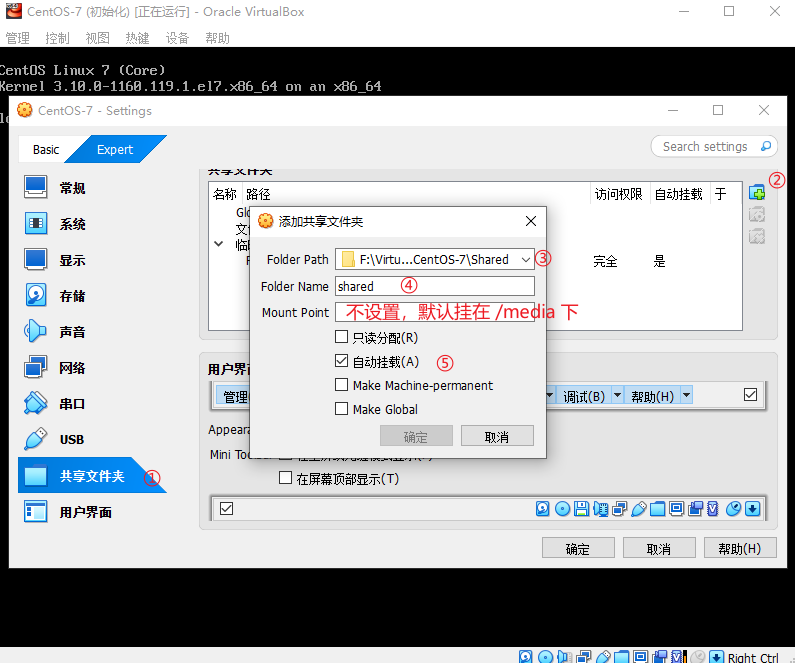Open the 帮助 menu in VirtualBox menu bar

[218, 39]
